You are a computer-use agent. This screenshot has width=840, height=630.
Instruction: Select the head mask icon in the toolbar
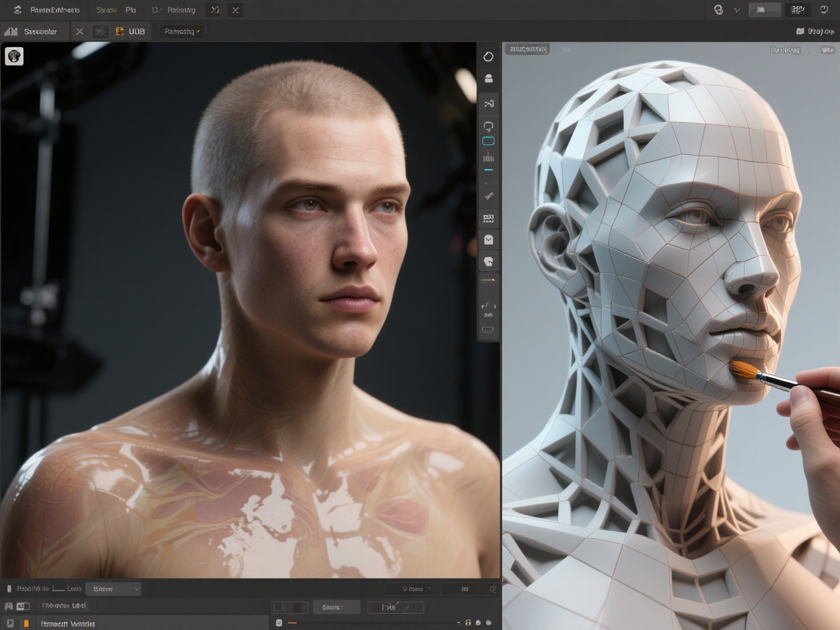(x=488, y=261)
